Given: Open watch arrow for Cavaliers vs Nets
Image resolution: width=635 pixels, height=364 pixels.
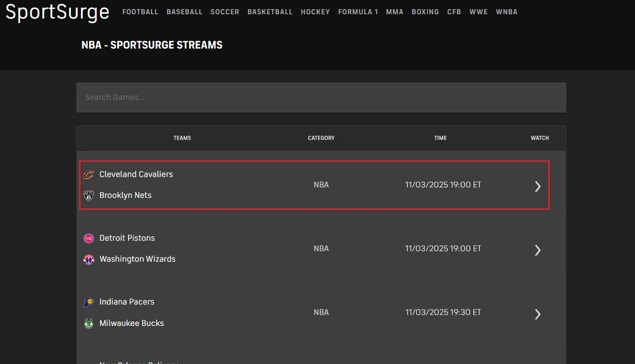Looking at the screenshot, I should tap(538, 186).
